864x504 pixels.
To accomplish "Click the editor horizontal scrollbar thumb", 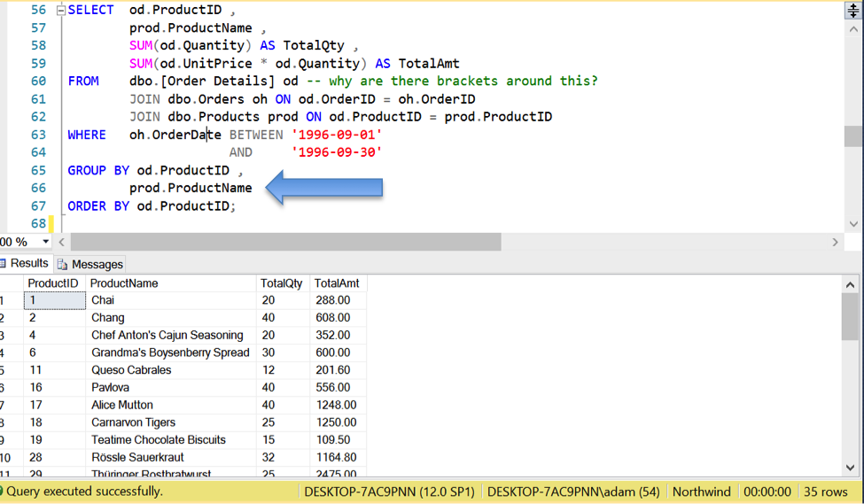I will (286, 242).
